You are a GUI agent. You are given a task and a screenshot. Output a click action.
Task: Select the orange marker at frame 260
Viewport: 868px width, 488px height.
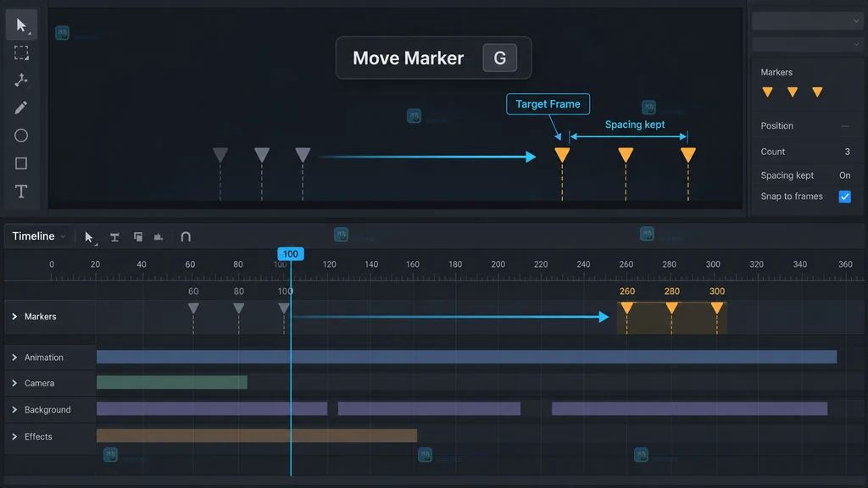click(626, 308)
